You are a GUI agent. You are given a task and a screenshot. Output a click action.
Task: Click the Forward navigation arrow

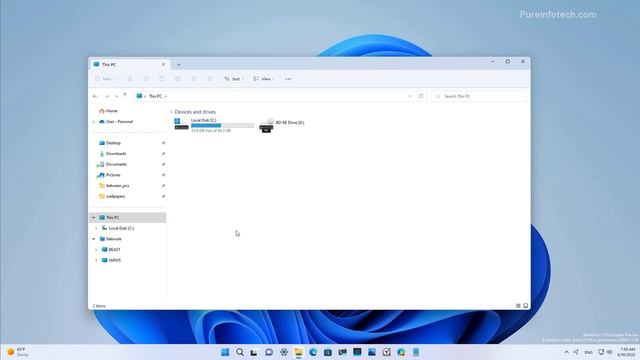click(x=107, y=96)
